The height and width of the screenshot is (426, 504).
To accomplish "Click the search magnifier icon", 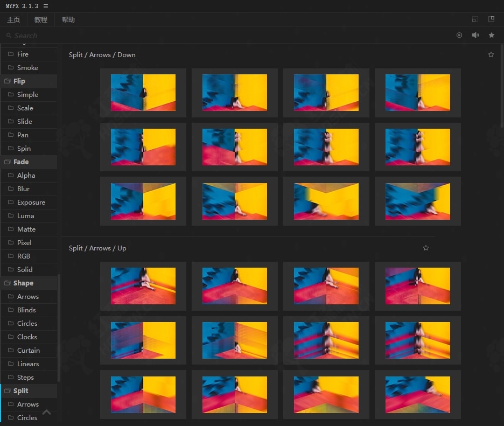I will click(x=9, y=36).
